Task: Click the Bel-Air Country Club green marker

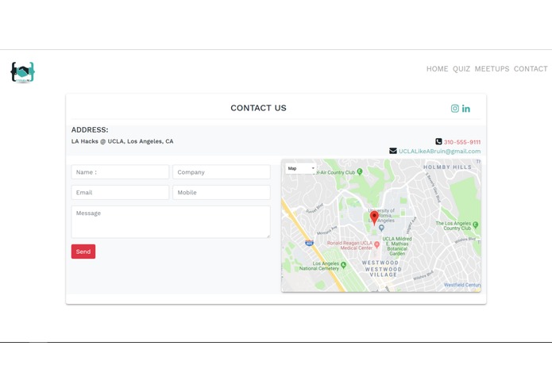Action: (360, 171)
